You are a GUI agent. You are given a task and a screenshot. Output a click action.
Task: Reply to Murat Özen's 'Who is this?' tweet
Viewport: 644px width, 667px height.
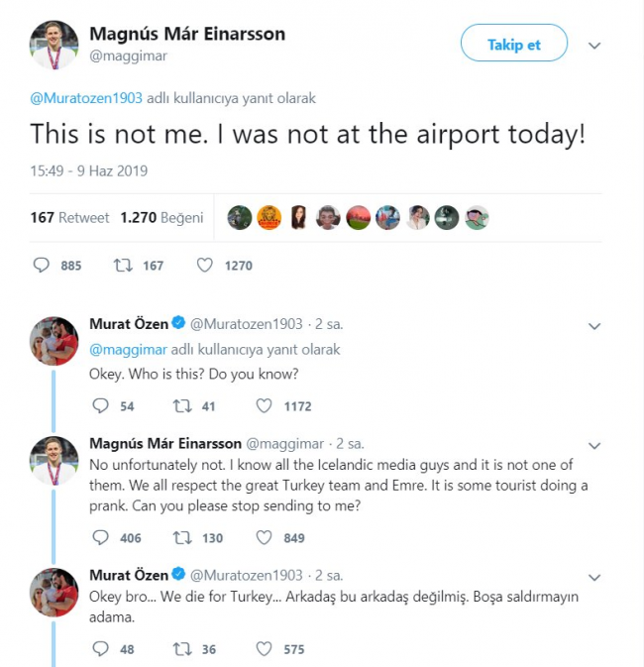point(99,405)
